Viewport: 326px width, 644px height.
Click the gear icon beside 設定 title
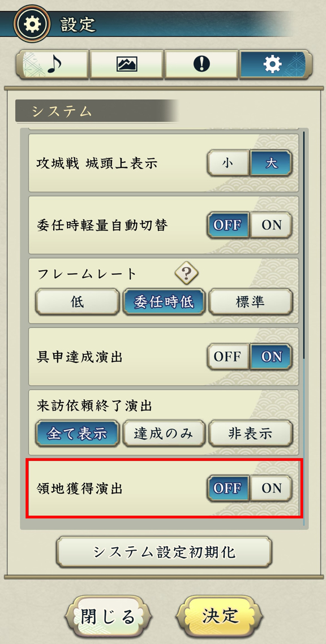[x=31, y=24]
